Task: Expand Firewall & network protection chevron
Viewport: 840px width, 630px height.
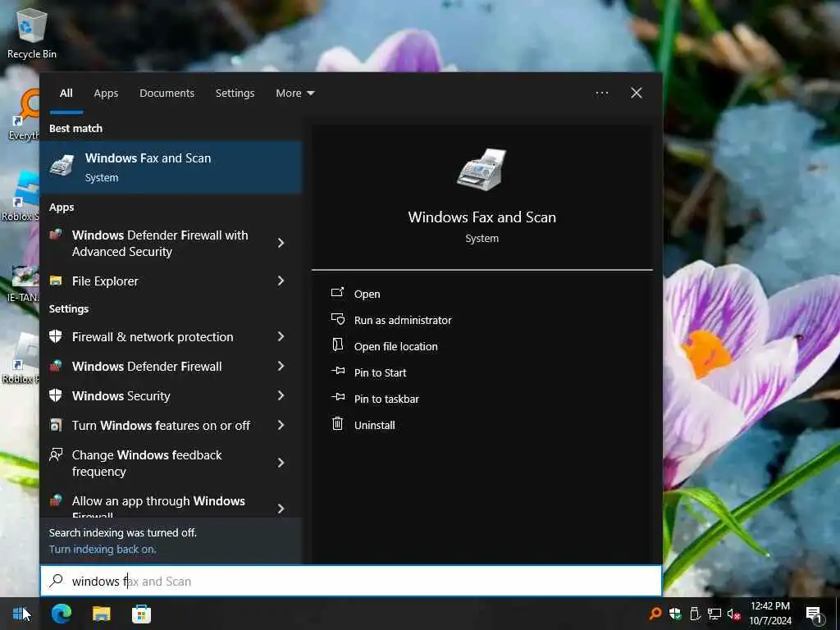Action: 281,336
